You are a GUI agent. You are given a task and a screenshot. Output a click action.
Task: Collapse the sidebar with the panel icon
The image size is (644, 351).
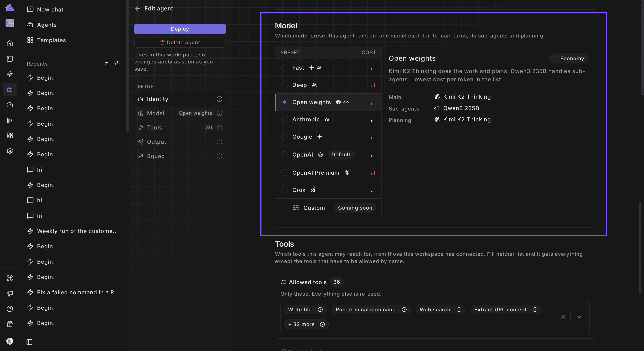[x=29, y=342]
